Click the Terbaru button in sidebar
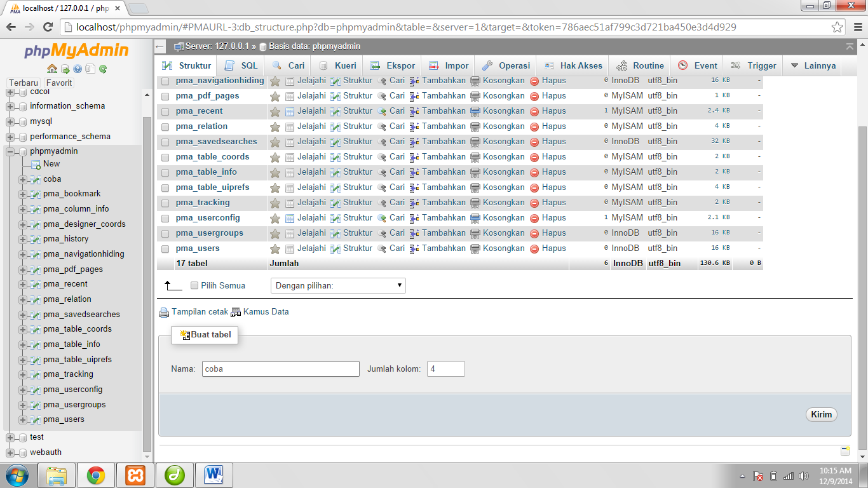The height and width of the screenshot is (488, 868). (24, 83)
